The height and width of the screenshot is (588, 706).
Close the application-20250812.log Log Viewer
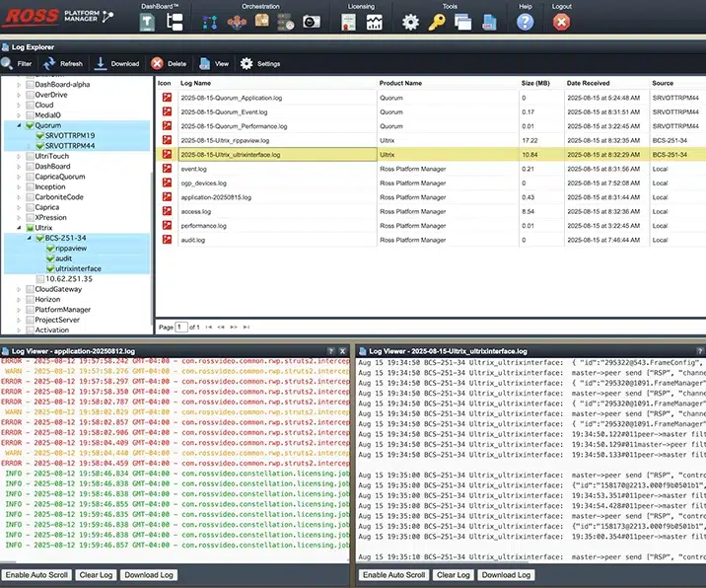(x=342, y=351)
